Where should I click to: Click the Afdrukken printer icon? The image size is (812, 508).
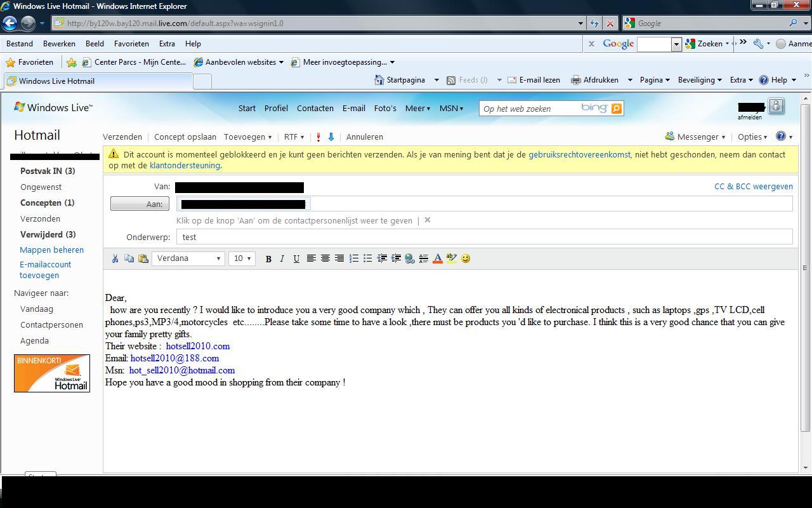[576, 80]
